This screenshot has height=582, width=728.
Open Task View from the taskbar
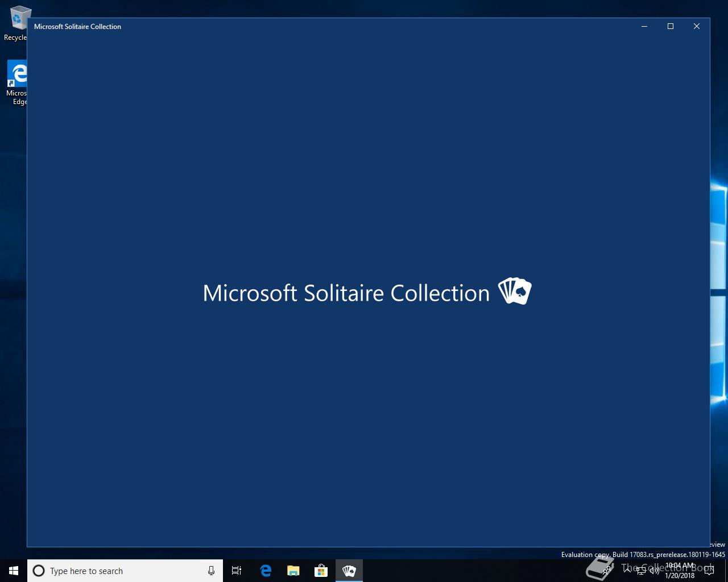point(237,571)
